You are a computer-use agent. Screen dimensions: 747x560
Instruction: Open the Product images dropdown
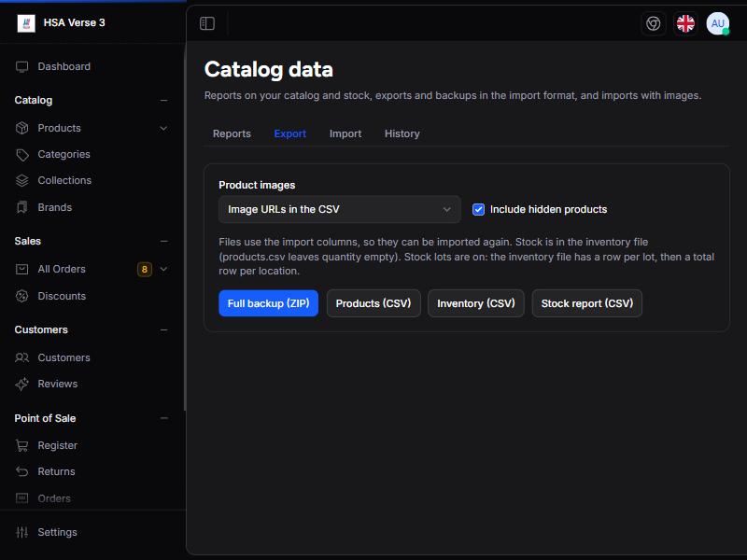[339, 209]
